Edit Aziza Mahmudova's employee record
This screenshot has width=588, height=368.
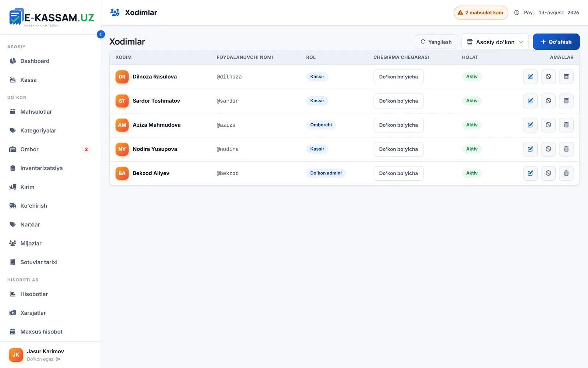click(x=530, y=125)
